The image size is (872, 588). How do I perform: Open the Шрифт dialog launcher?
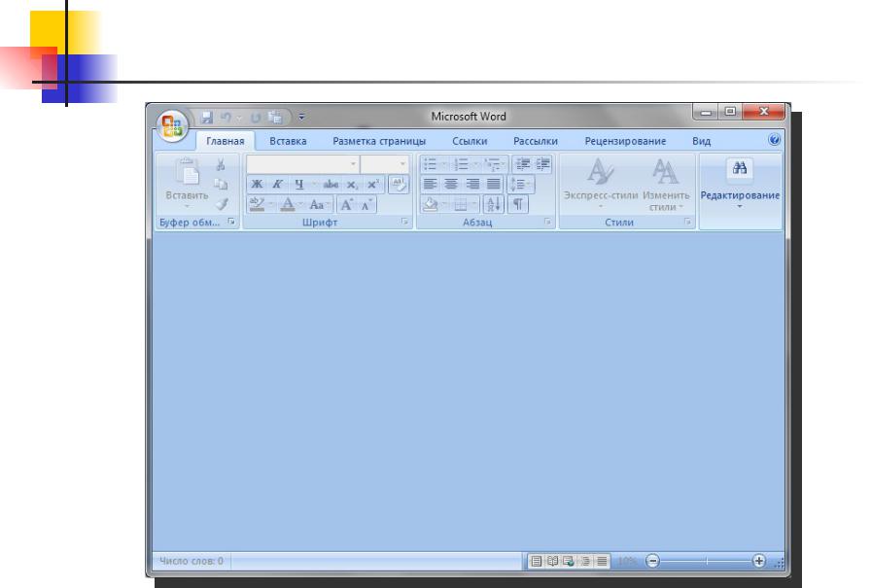pyautogui.click(x=404, y=222)
